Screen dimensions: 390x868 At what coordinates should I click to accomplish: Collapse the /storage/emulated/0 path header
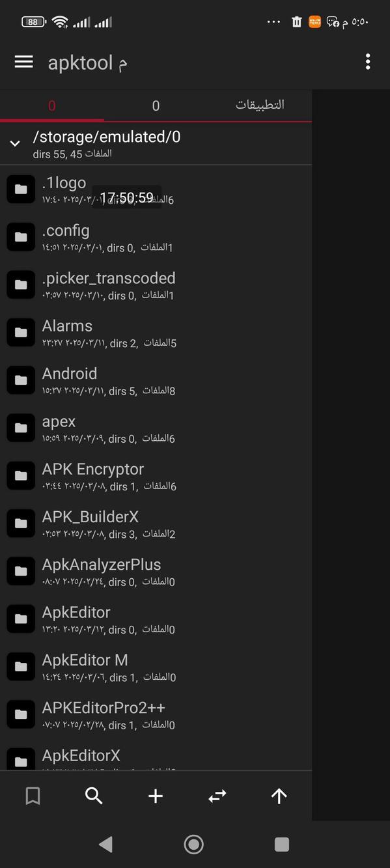(x=14, y=143)
